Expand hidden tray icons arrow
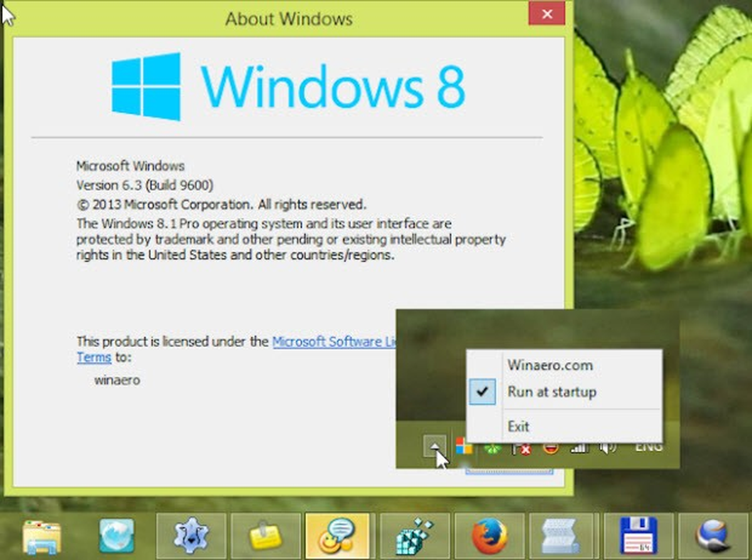Screen dimensions: 752x560 click(435, 447)
